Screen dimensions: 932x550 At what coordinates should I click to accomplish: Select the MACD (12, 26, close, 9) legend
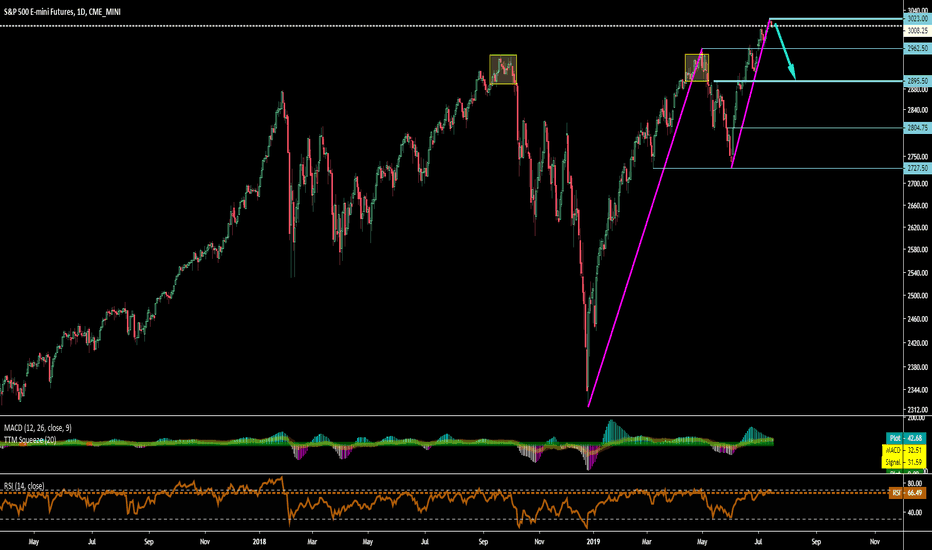tap(37, 428)
